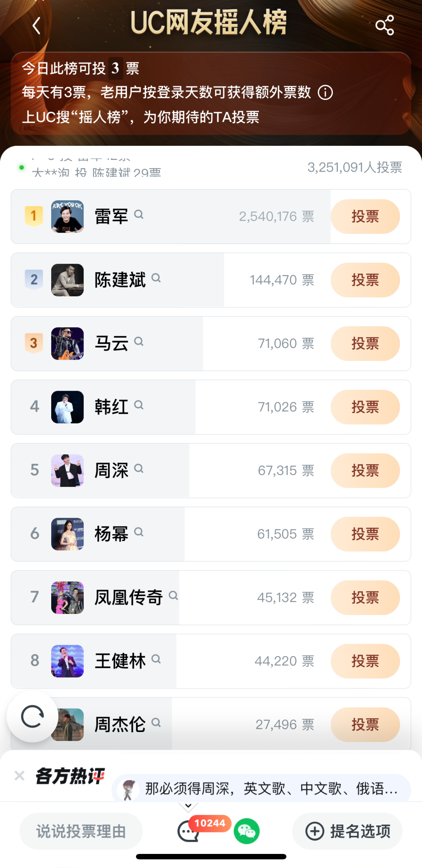
Task: Search icon next to 雷军
Action: click(x=139, y=214)
